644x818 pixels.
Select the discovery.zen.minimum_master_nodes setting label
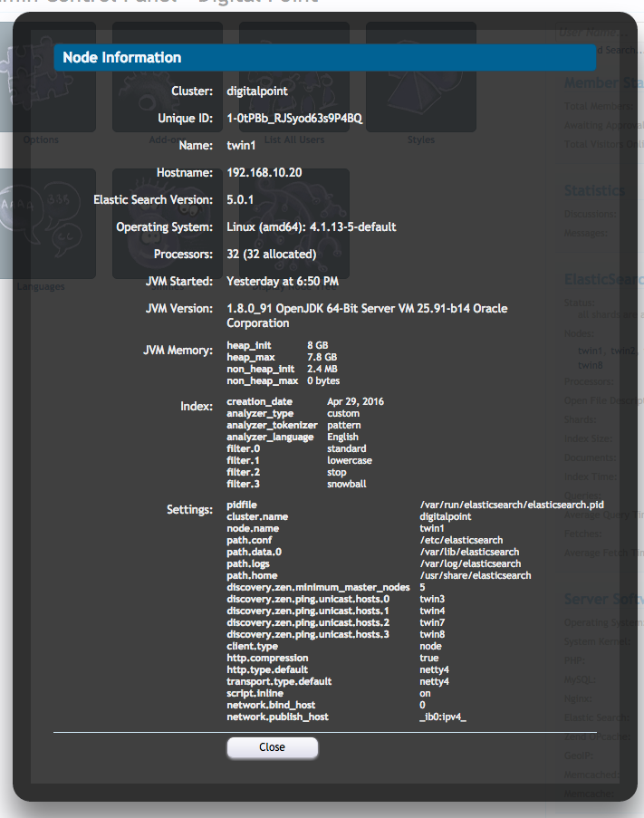tap(318, 587)
